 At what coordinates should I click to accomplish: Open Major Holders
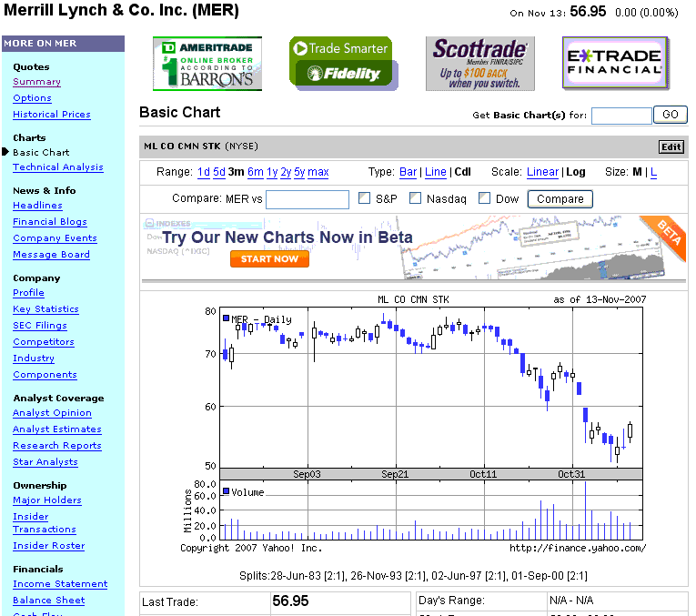click(x=47, y=500)
